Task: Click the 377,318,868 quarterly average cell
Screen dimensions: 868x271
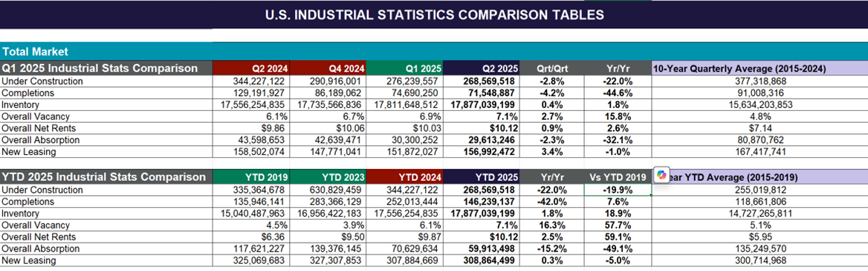Action: (759, 81)
